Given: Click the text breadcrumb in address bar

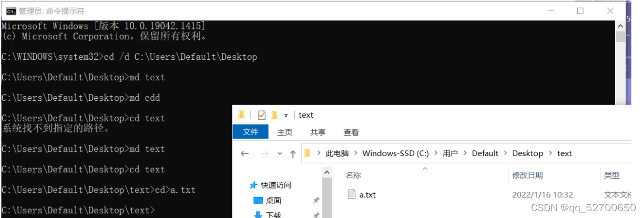Looking at the screenshot, I should point(565,153).
